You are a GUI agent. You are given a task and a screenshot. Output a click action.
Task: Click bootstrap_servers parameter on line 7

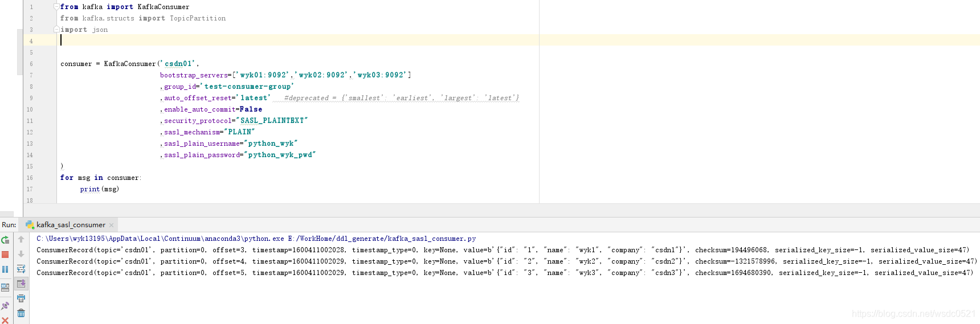pyautogui.click(x=194, y=75)
